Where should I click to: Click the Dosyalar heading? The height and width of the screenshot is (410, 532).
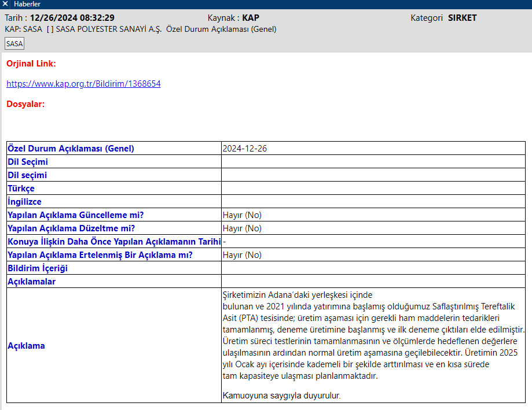25,104
